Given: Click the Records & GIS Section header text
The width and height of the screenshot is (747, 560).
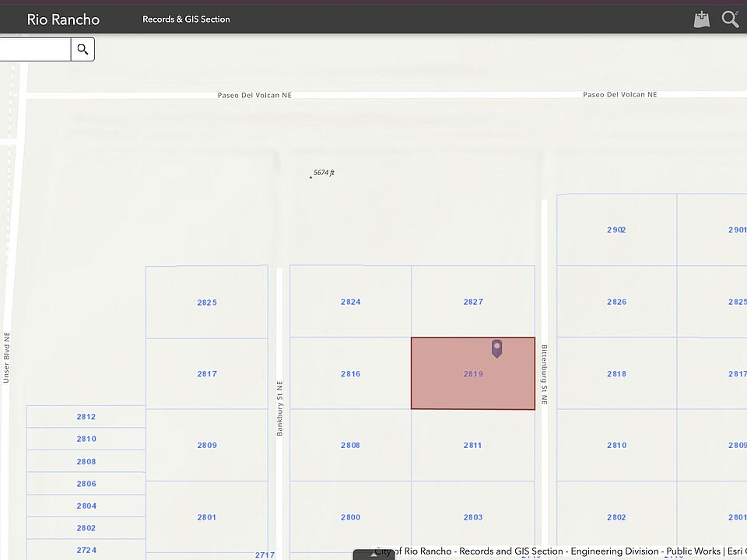Looking at the screenshot, I should [186, 19].
